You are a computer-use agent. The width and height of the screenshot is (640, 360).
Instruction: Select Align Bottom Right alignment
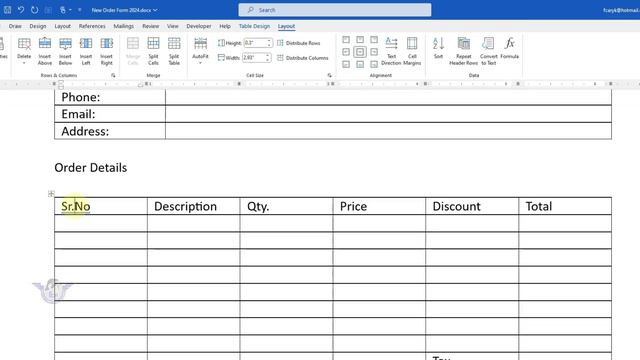pyautogui.click(x=374, y=64)
